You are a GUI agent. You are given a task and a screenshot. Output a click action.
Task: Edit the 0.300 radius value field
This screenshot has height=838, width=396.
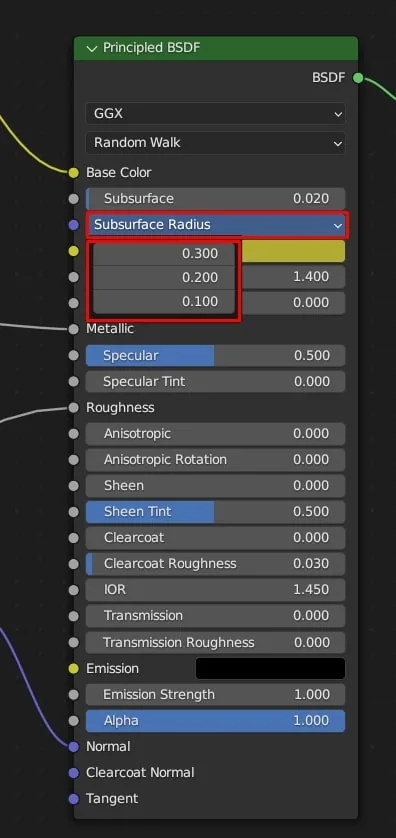[164, 253]
